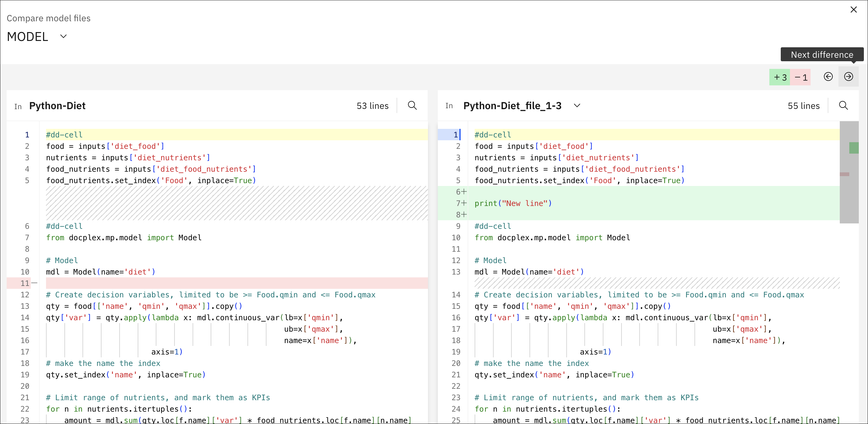The width and height of the screenshot is (868, 424).
Task: Click the 53 lines label
Action: click(372, 106)
